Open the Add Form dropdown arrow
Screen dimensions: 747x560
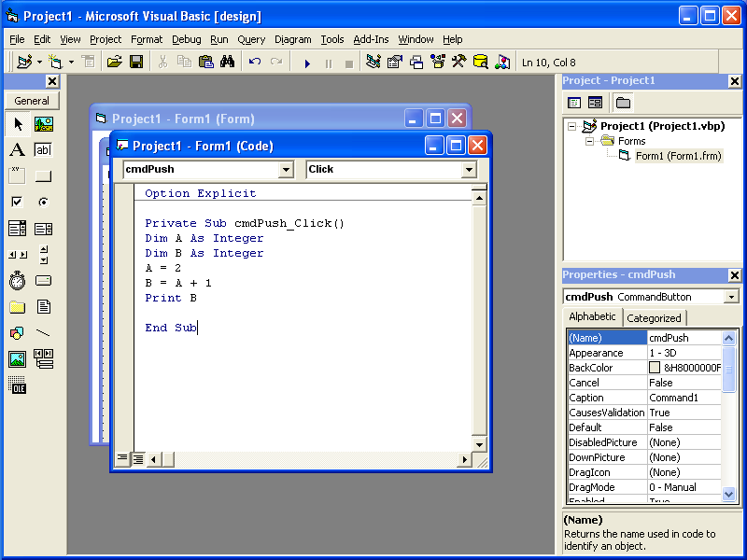click(x=72, y=62)
